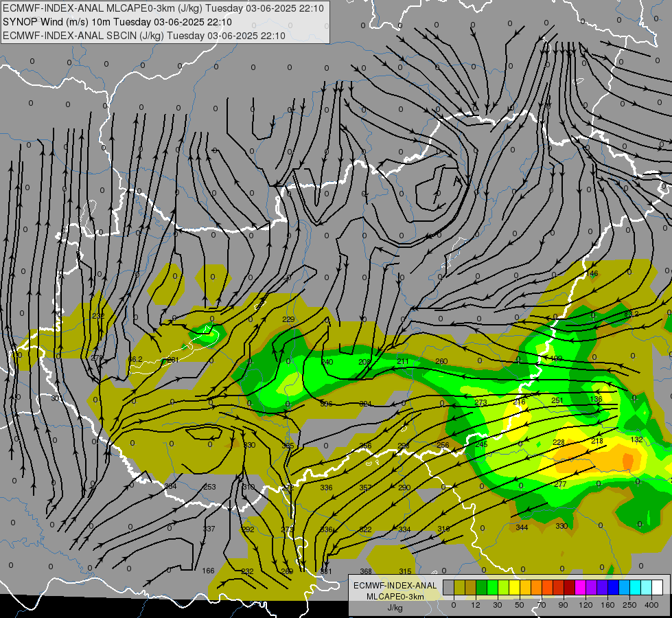
Task: Click the map value 132
Action: tap(637, 439)
